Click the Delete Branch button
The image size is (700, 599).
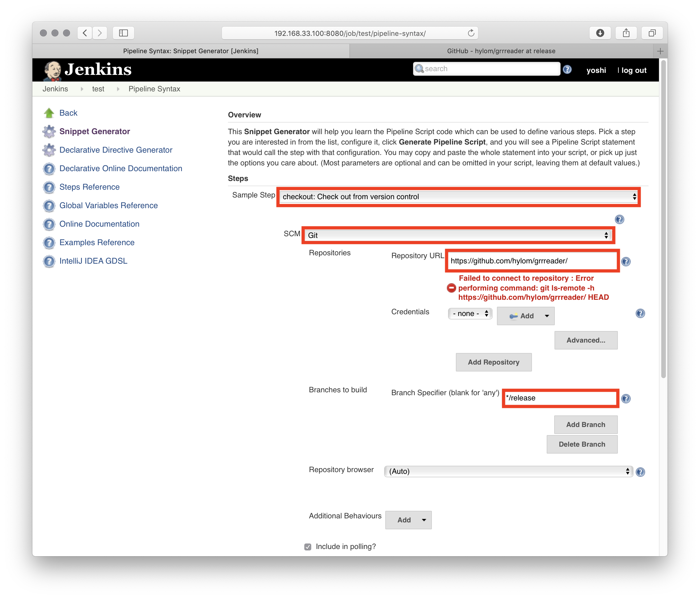click(582, 444)
